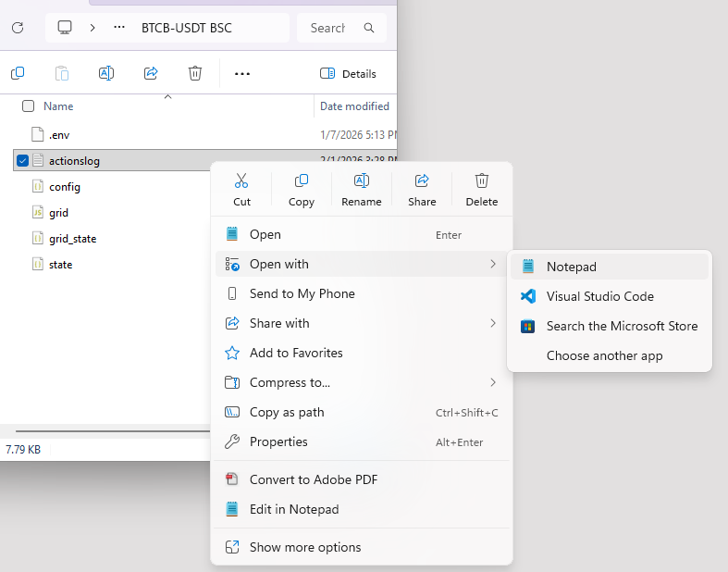Click the 7.79 KB status bar text
Screen dimensions: 728x572
click(23, 450)
